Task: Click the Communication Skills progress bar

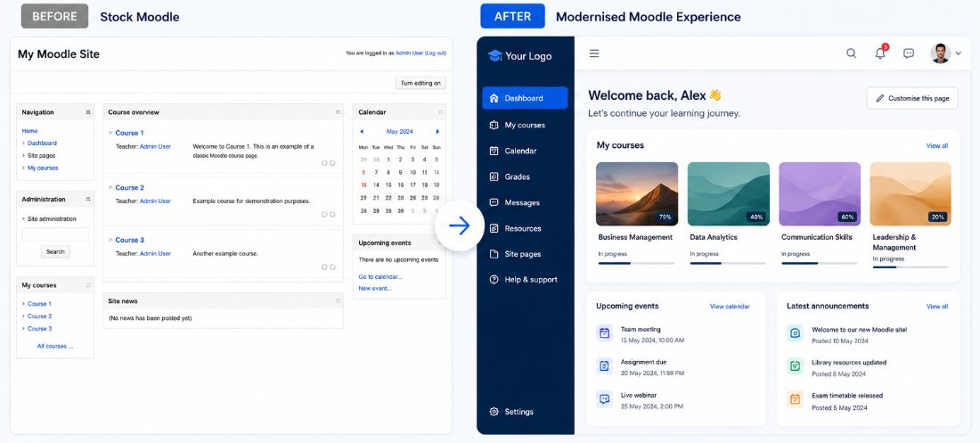Action: (819, 264)
